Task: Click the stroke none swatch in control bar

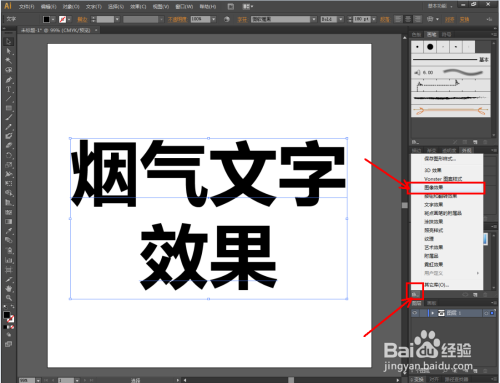Action: click(x=62, y=19)
